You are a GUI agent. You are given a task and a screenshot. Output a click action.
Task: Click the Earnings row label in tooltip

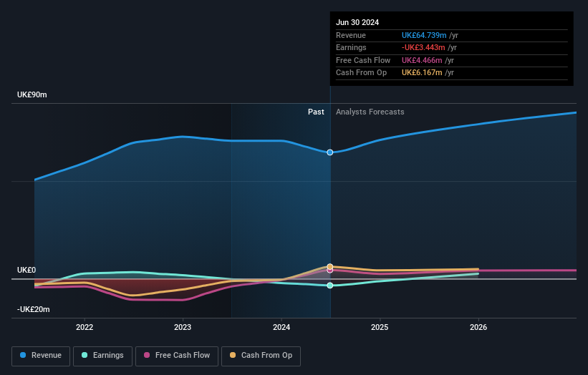coord(351,47)
